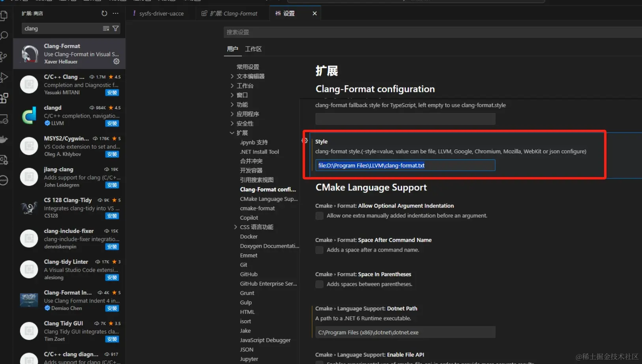Install jlang-clang extension
This screenshot has height=364, width=642.
(x=112, y=185)
